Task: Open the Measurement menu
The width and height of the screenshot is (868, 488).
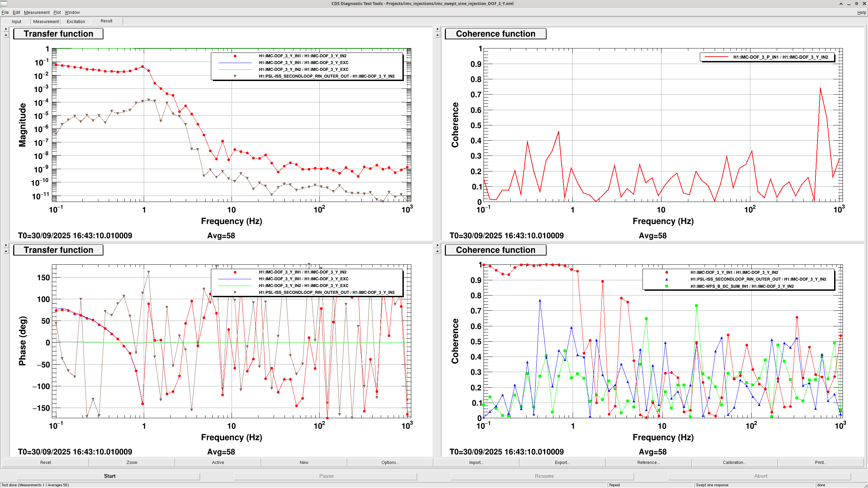Action: [37, 13]
